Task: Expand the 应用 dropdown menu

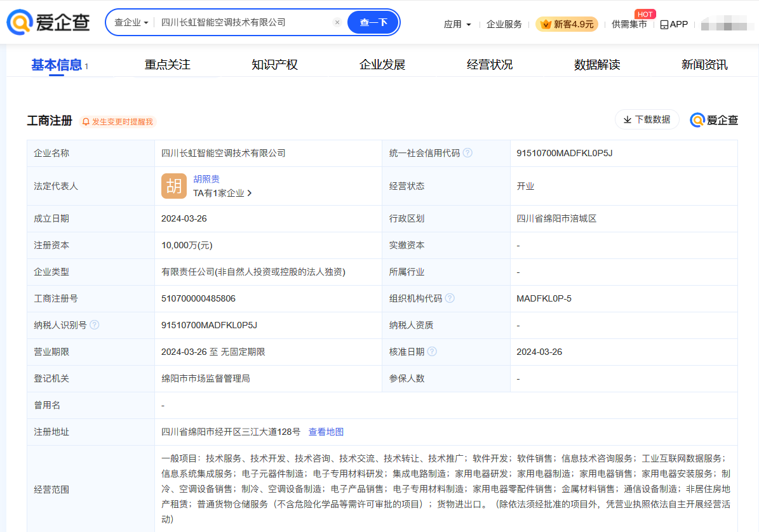Action: (x=457, y=24)
